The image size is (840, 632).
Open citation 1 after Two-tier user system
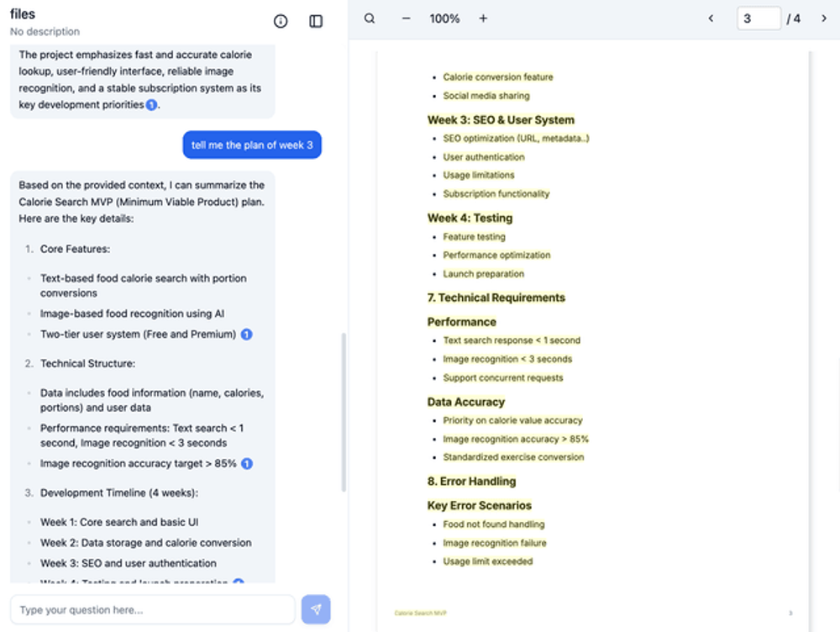[246, 334]
